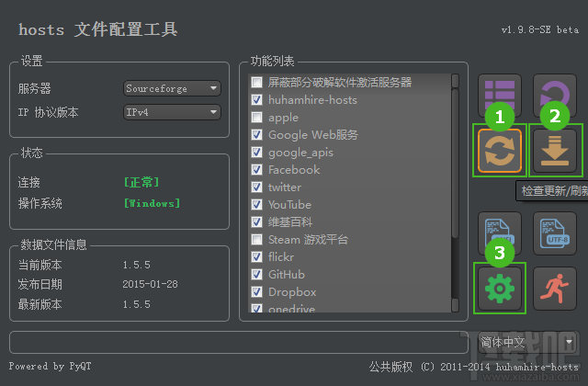The image size is (588, 386).
Task: Open the 简体中文 language dropdown
Action: [527, 342]
